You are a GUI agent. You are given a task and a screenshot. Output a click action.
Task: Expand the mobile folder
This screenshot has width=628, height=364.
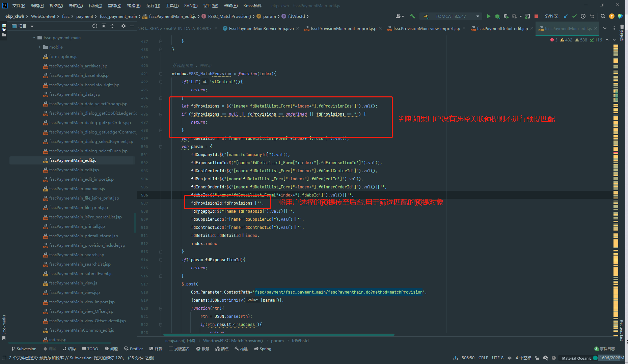(39, 47)
